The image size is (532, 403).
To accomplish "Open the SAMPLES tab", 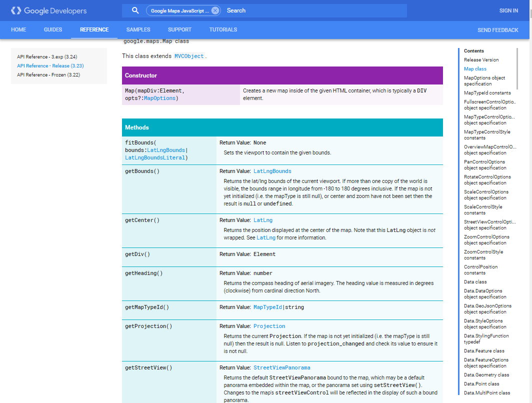I will pos(138,29).
